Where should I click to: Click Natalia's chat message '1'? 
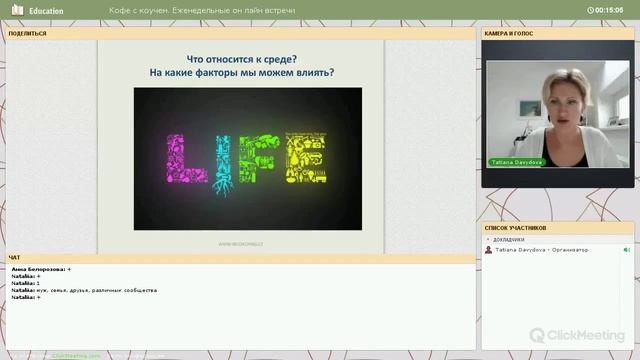tap(25, 283)
